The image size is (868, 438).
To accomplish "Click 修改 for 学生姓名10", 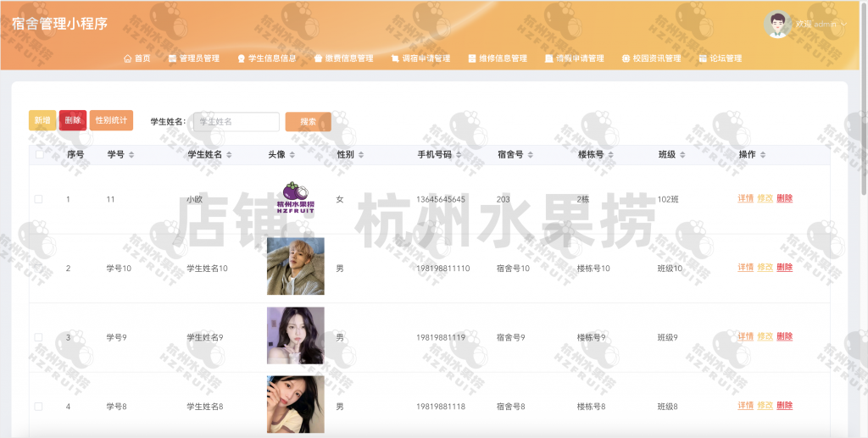I will pos(765,267).
